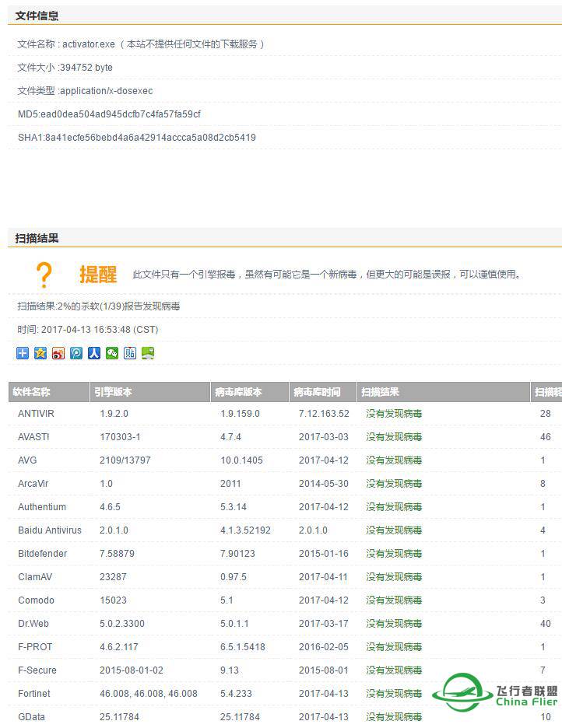Click the Bitdefender row name
562x728 pixels.
pos(42,554)
